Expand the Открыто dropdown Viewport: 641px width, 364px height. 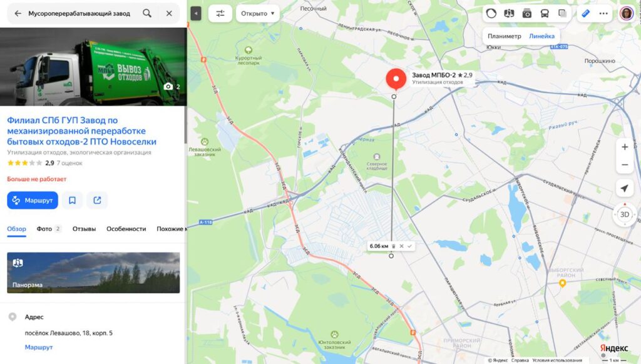coord(257,14)
